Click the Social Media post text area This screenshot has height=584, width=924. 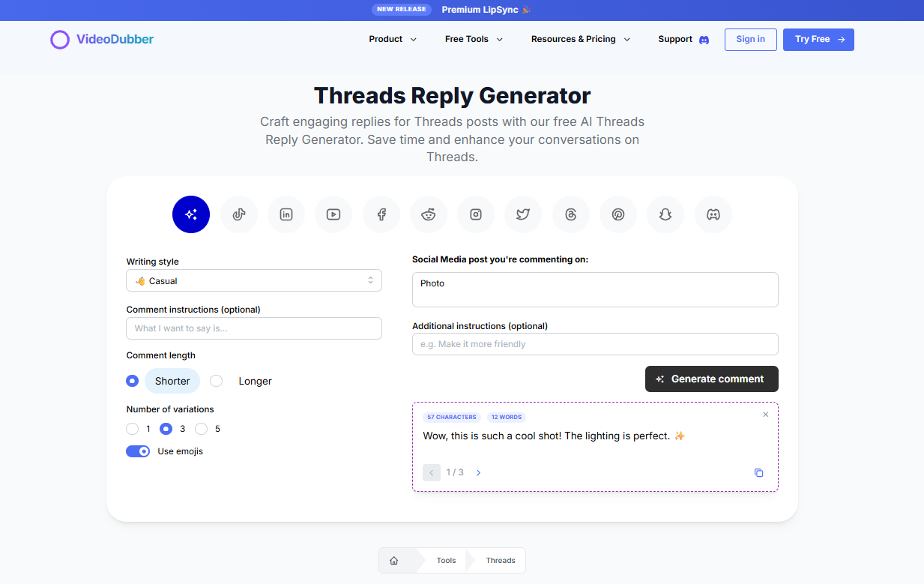[x=595, y=289]
